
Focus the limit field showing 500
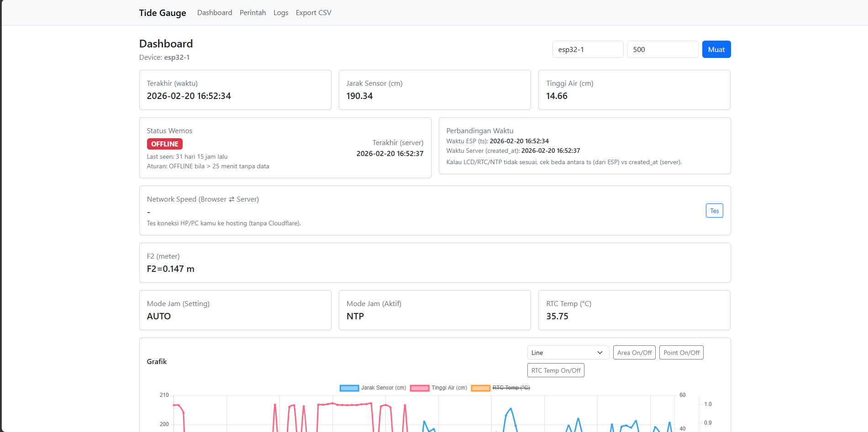click(x=662, y=49)
